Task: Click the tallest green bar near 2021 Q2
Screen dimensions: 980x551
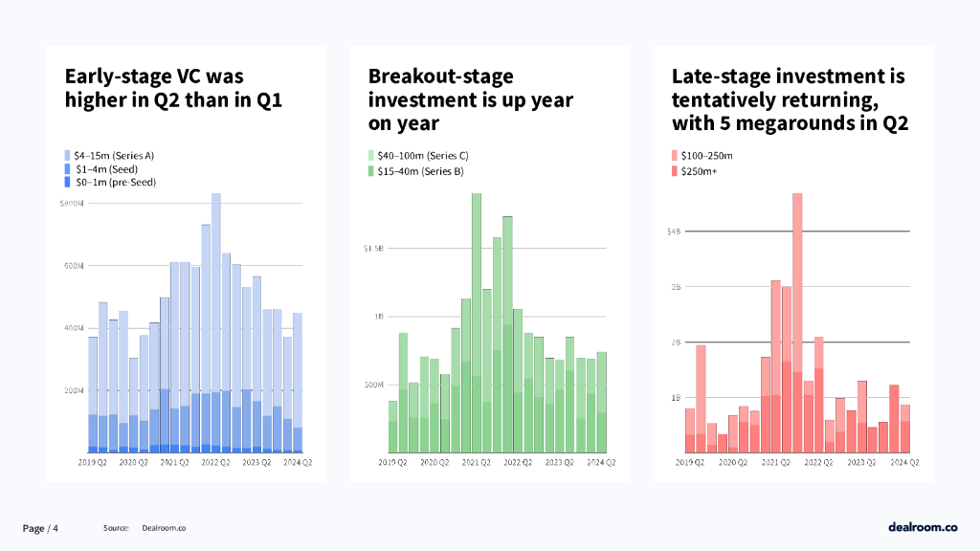Action: [x=476, y=316]
